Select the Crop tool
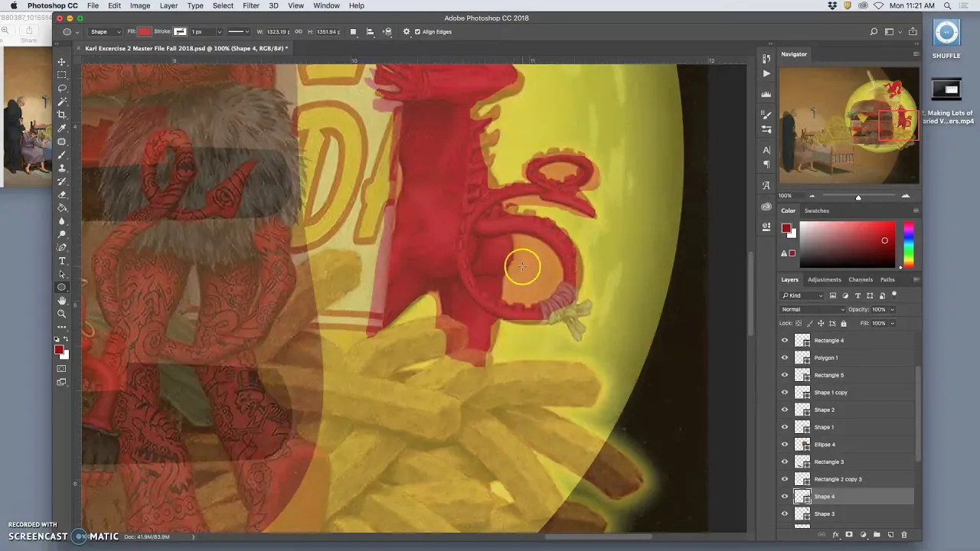Screen dimensions: 980x551 62,115
